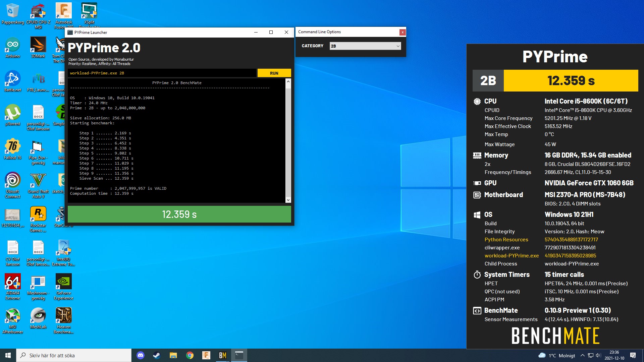Select the Fallout 76 desktop icon
Viewport: 644px width, 362px height.
tap(13, 149)
